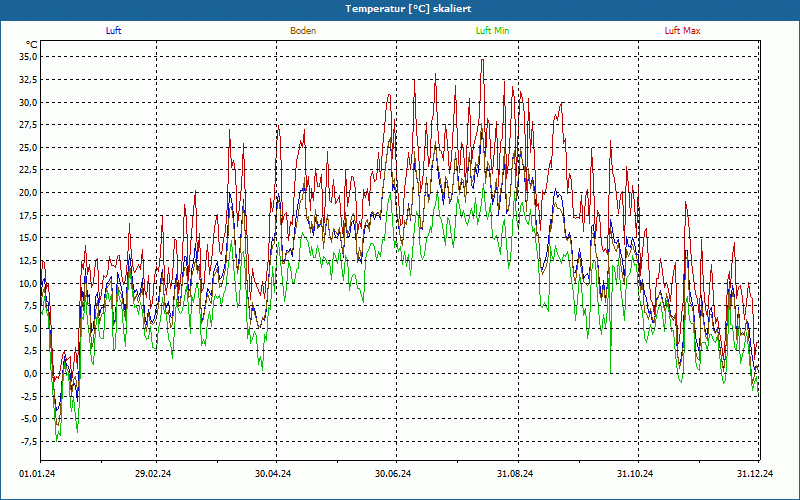800x500 pixels.
Task: Click the 35,0 y-axis value
Action: tap(28, 57)
